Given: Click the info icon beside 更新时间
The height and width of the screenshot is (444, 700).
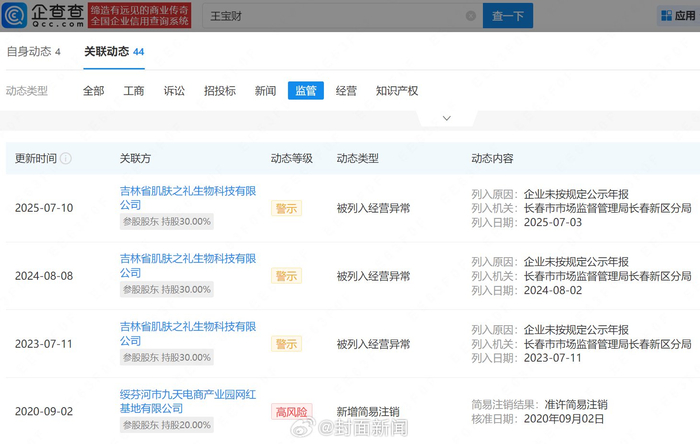Looking at the screenshot, I should [x=66, y=158].
